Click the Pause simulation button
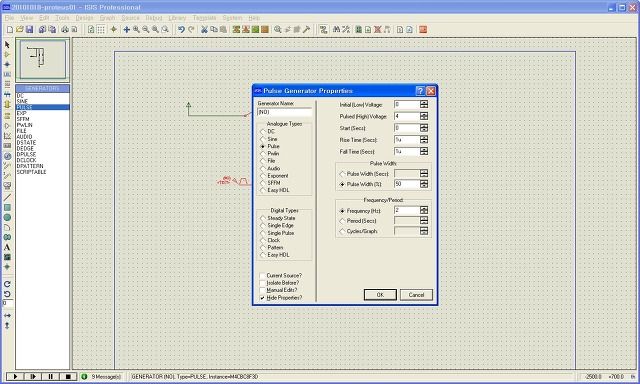 pyautogui.click(x=51, y=376)
